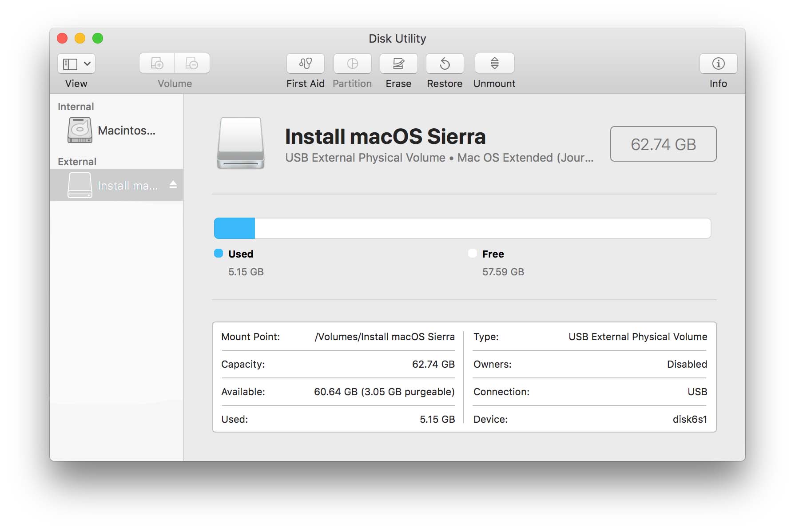Click the remove volume icon

(192, 64)
